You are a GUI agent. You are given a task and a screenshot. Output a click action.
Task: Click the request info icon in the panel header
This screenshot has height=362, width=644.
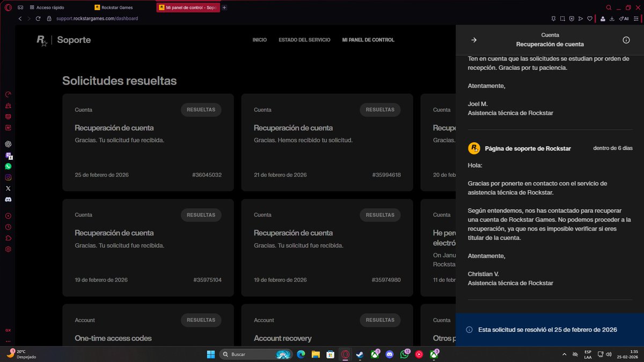coord(626,40)
